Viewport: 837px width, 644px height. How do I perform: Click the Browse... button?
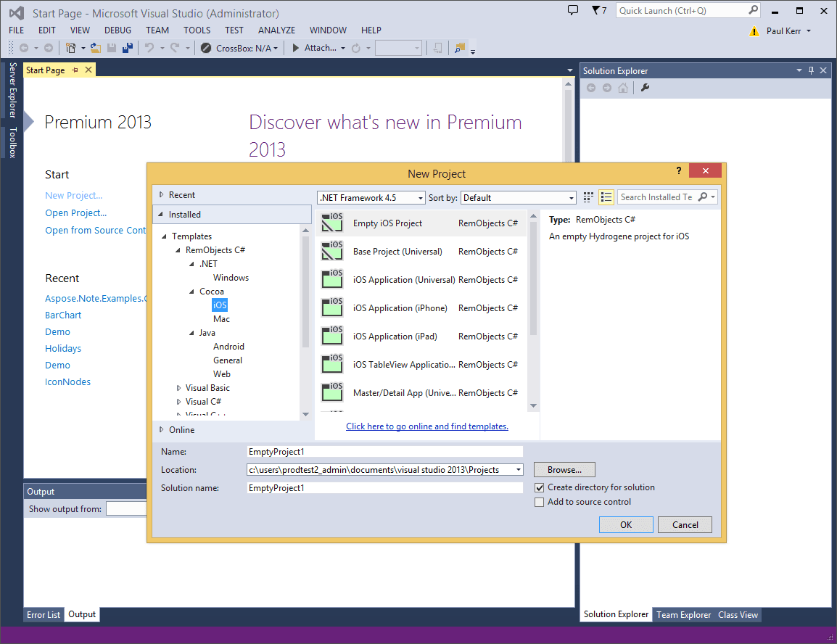pos(564,469)
